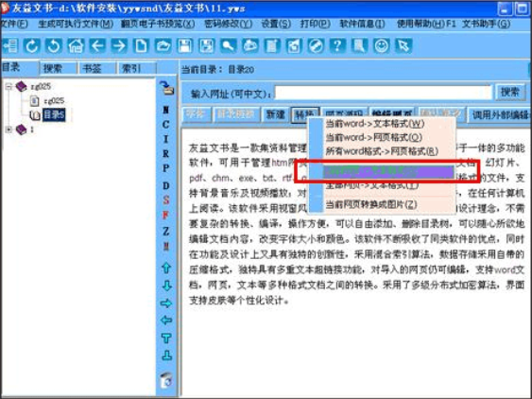The width and height of the screenshot is (532, 399).
Task: Collapse the top zg025 book node
Action: click(9, 87)
